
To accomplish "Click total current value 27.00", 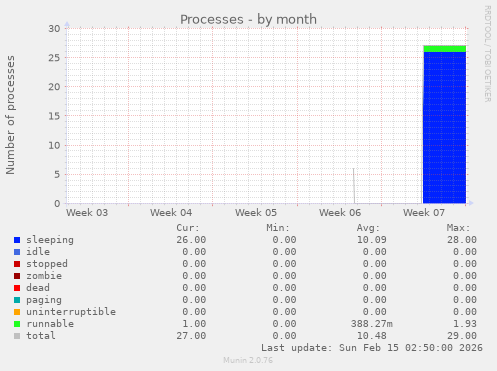I will (191, 336).
